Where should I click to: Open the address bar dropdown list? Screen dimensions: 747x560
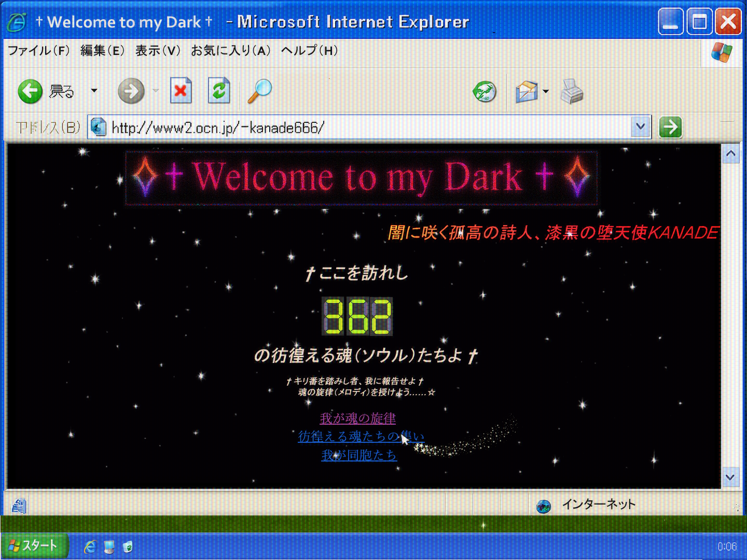click(641, 127)
